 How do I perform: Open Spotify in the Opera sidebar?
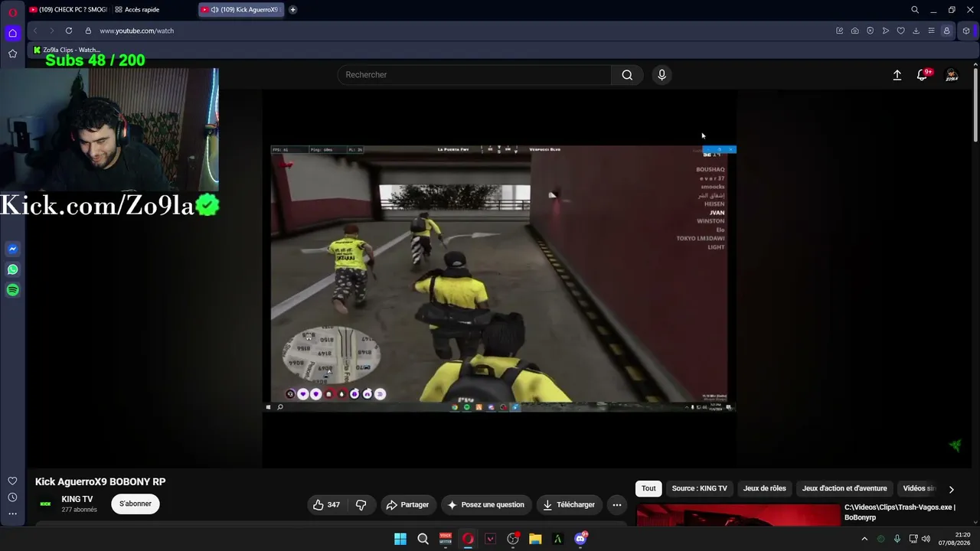pyautogui.click(x=12, y=290)
